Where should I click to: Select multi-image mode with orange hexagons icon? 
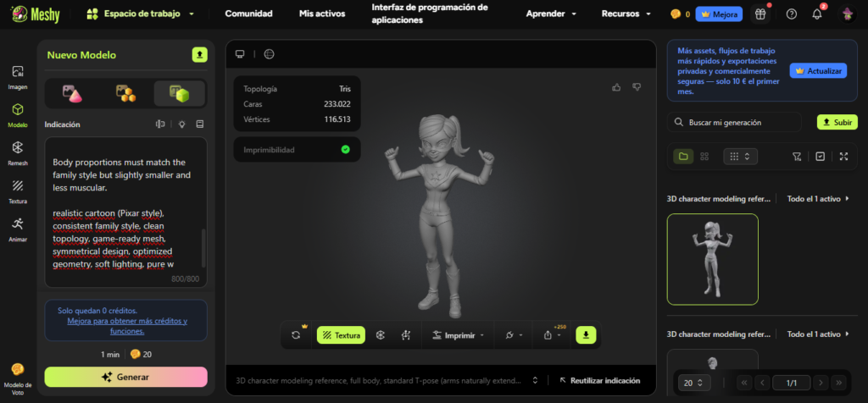125,93
